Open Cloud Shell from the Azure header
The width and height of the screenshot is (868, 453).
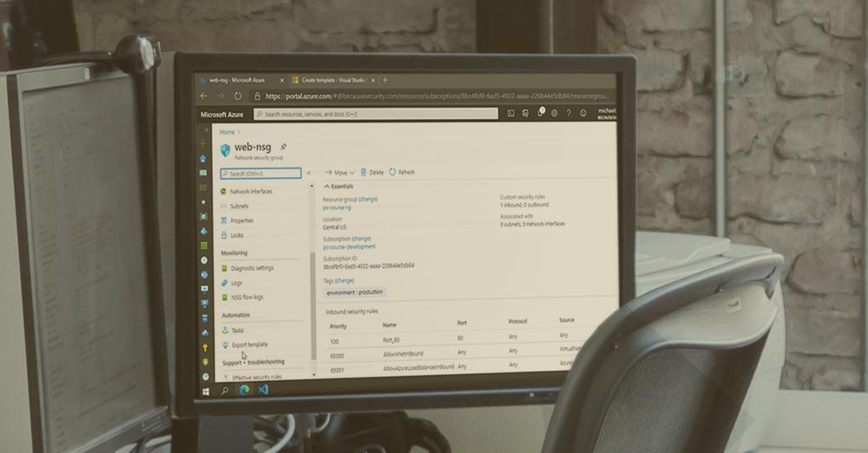point(510,113)
